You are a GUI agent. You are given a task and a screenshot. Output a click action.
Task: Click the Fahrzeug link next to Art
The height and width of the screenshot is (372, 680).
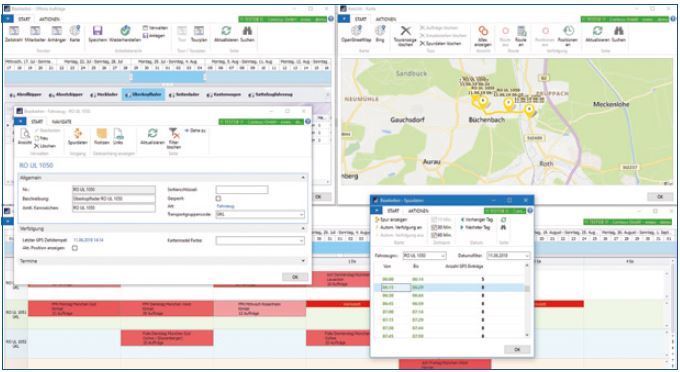[225, 206]
